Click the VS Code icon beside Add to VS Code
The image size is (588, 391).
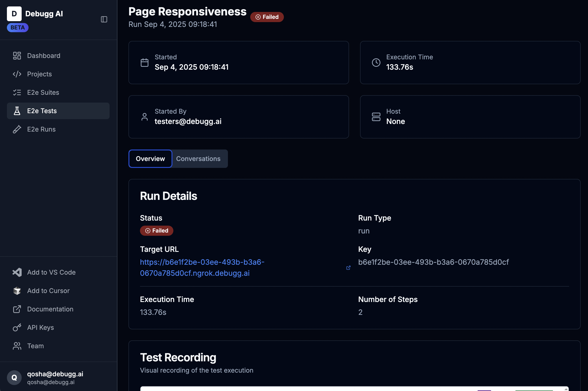tap(17, 272)
